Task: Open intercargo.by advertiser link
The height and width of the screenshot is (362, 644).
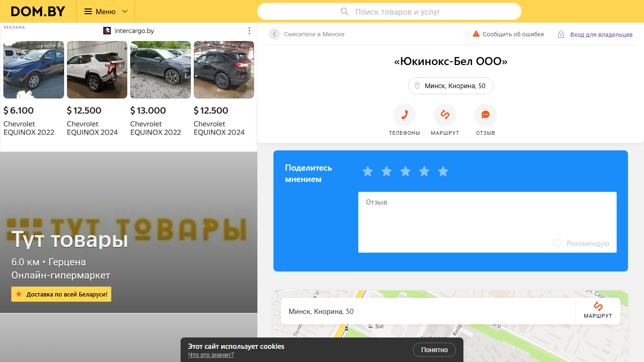Action: tap(134, 31)
